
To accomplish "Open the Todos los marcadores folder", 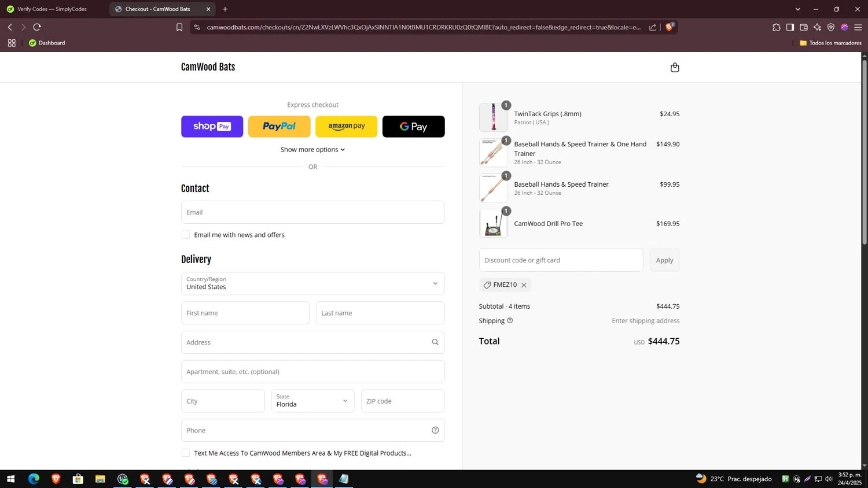I will 830,43.
